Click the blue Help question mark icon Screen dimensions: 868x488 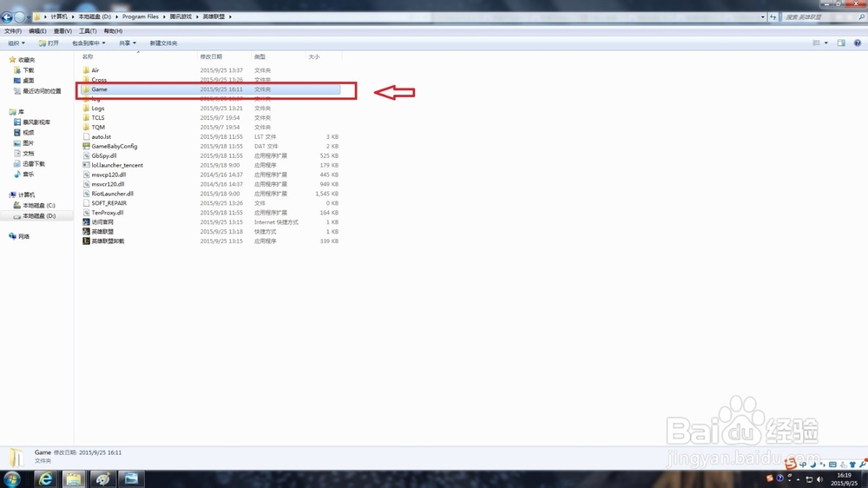tap(857, 43)
